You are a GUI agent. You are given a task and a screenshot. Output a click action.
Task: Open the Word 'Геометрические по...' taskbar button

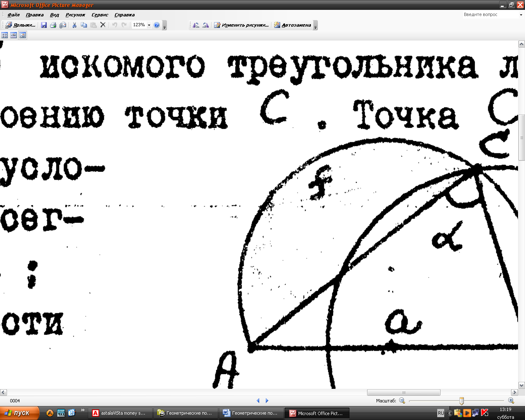(251, 413)
